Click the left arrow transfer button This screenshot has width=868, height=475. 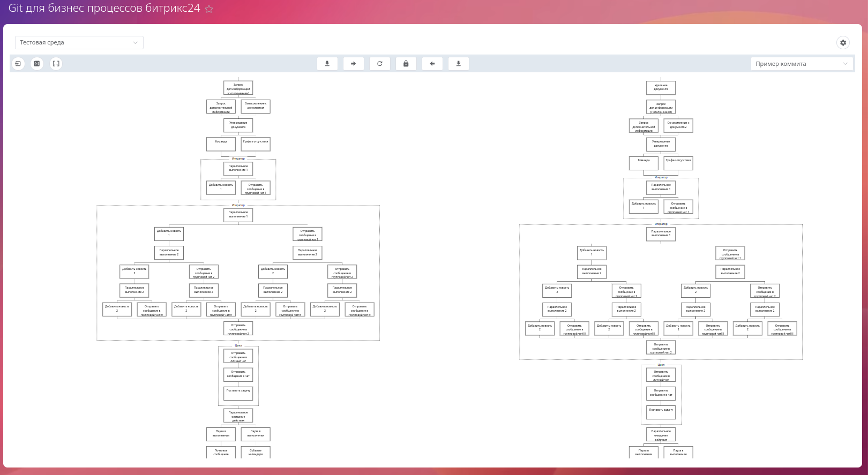[x=432, y=64]
